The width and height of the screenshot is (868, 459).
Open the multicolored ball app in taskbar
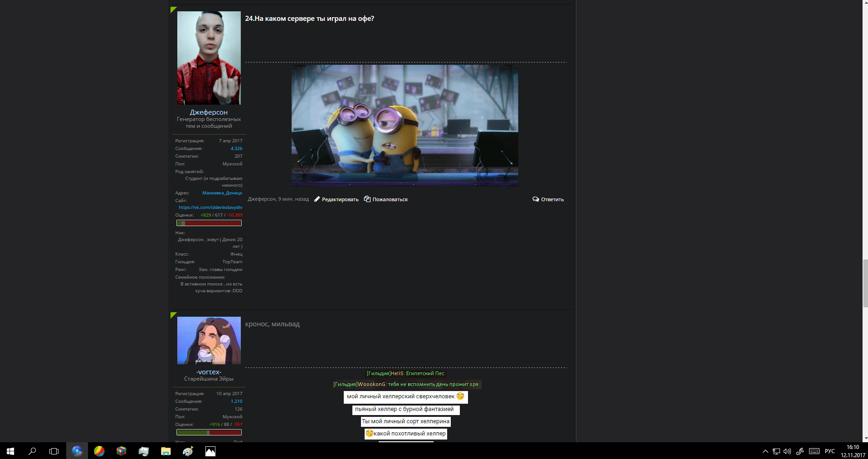click(x=99, y=451)
